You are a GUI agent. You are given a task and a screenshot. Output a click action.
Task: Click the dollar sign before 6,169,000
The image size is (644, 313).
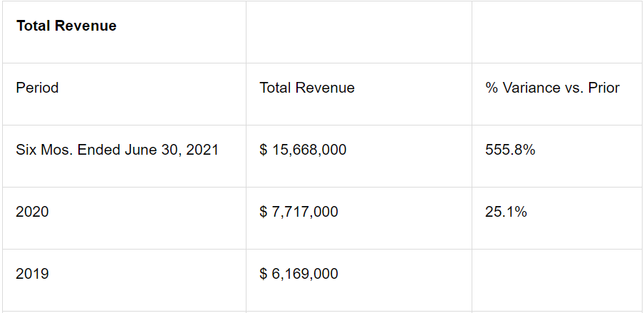[264, 274]
